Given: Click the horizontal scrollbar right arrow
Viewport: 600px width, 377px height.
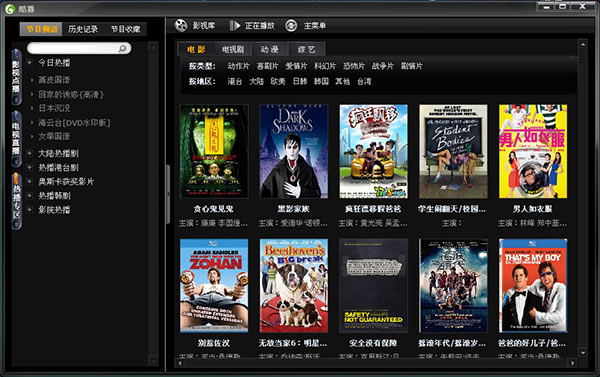Looking at the screenshot, I should click(572, 363).
